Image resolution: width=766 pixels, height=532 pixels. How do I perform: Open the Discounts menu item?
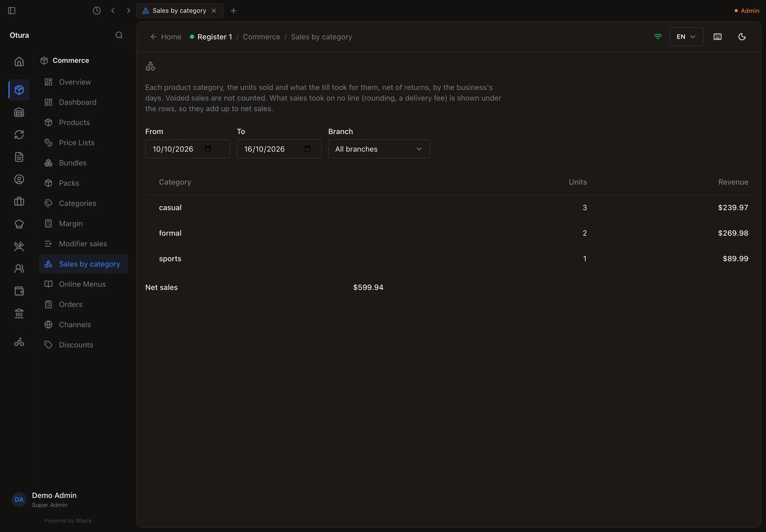coord(83,345)
